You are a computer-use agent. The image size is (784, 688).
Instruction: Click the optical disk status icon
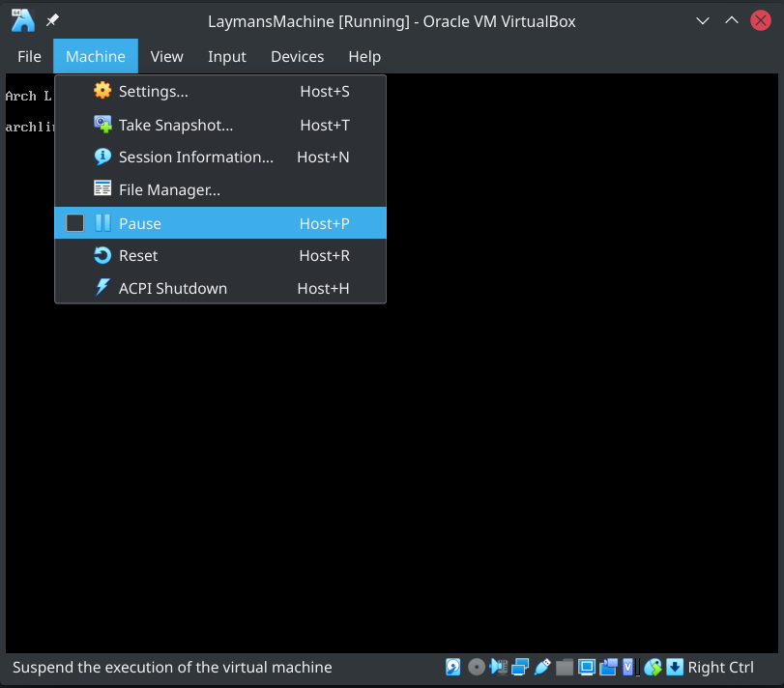pos(476,667)
